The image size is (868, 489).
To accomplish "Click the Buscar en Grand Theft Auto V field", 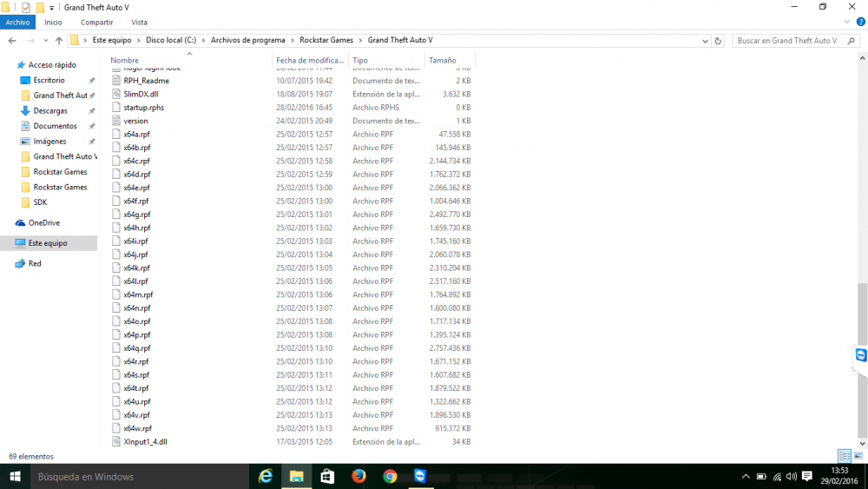I will tap(788, 41).
